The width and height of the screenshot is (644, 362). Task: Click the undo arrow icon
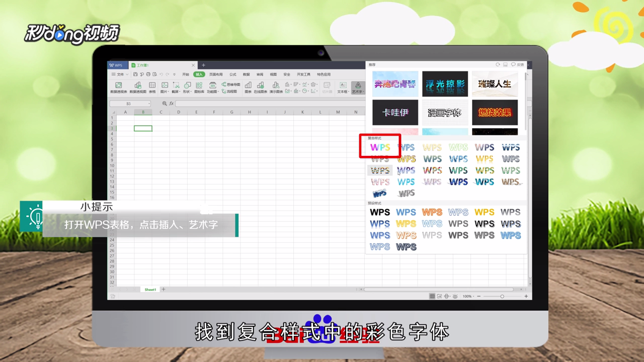162,74
